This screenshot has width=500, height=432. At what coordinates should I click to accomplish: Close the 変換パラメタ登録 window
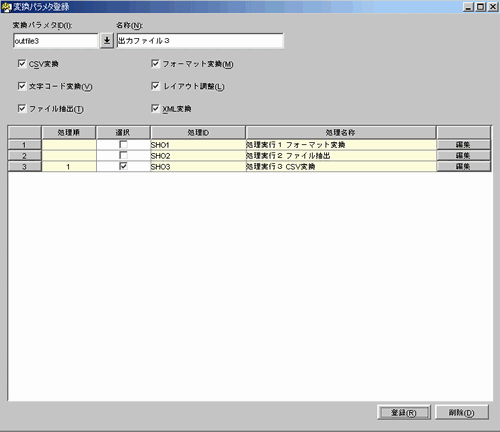pos(493,7)
